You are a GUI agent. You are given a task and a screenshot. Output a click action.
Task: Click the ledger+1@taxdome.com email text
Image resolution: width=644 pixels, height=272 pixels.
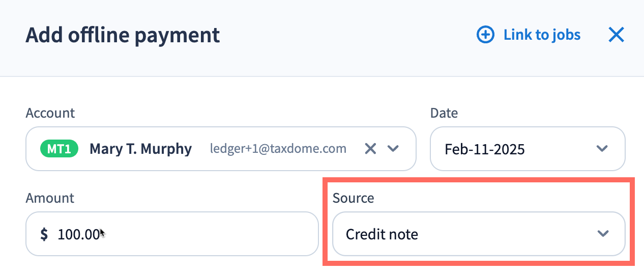[x=278, y=149]
